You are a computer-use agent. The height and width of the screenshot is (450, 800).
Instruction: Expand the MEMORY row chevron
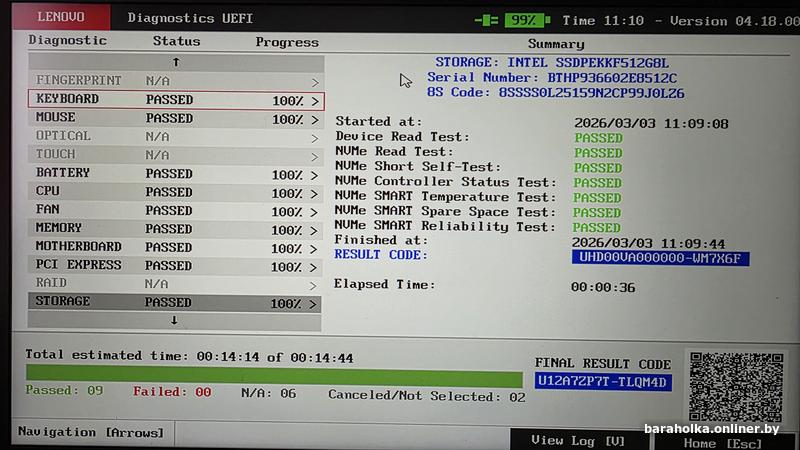314,231
